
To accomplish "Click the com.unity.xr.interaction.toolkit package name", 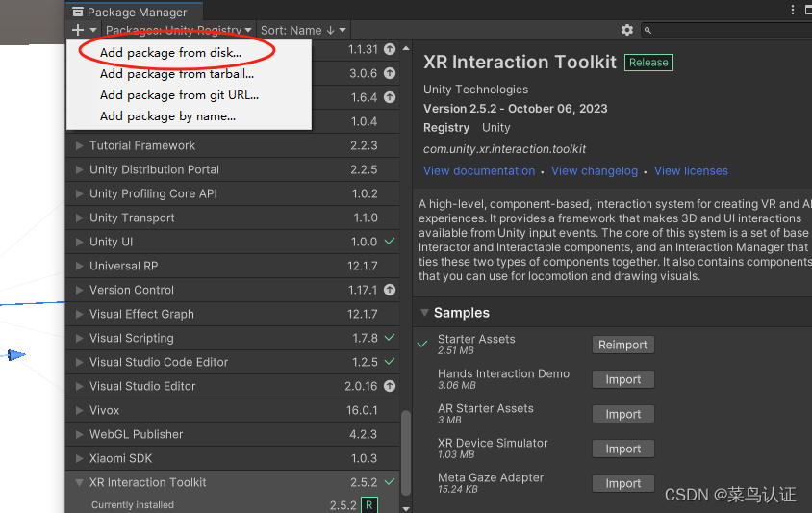I will coord(504,149).
